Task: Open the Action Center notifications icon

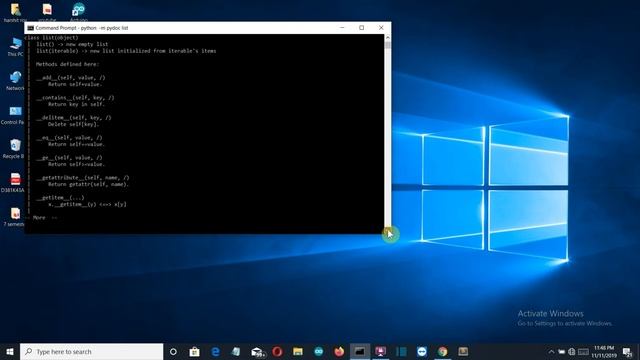Action: tap(628, 351)
